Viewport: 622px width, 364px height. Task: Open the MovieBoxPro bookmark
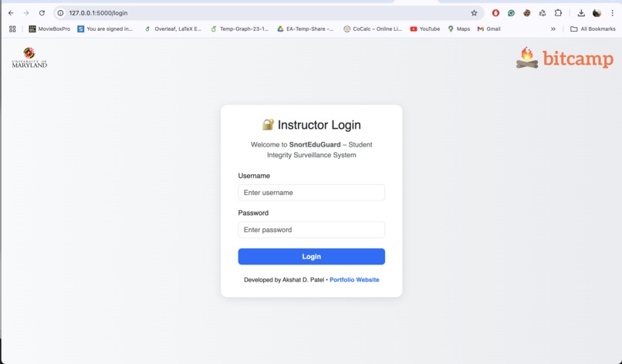click(x=49, y=29)
